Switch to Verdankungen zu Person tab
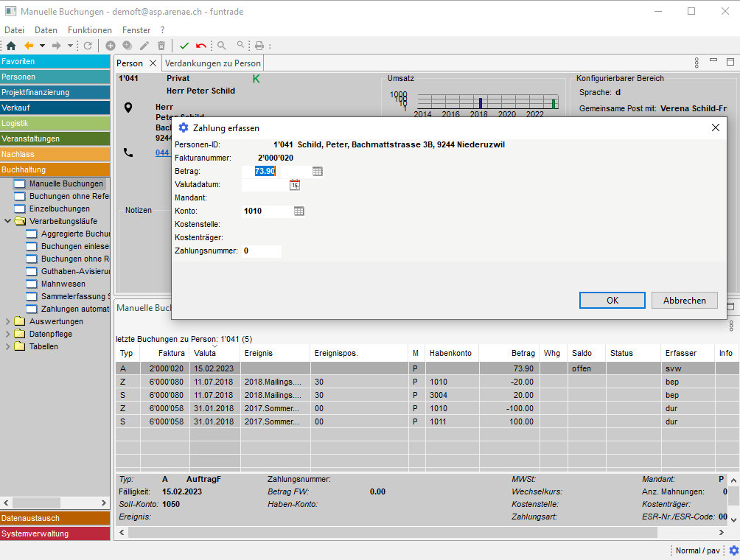 click(212, 63)
